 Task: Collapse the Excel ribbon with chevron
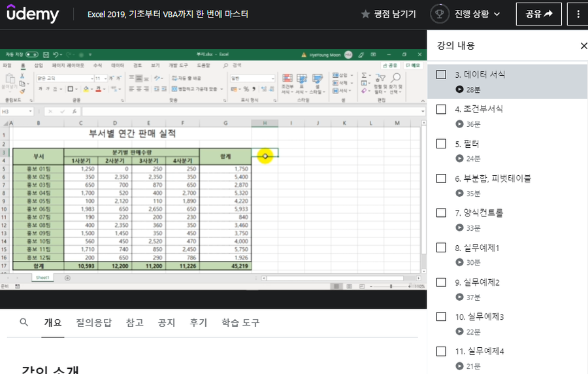pos(423,101)
